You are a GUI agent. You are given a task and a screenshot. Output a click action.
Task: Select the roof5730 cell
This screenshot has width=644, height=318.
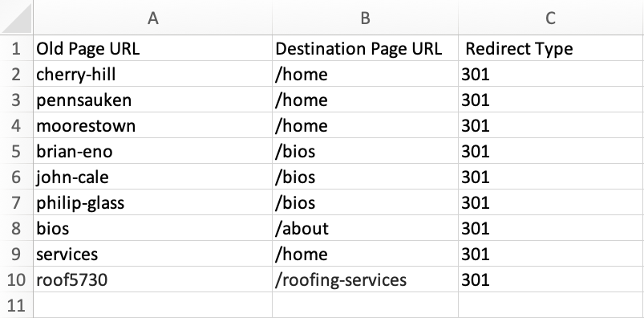tap(153, 279)
